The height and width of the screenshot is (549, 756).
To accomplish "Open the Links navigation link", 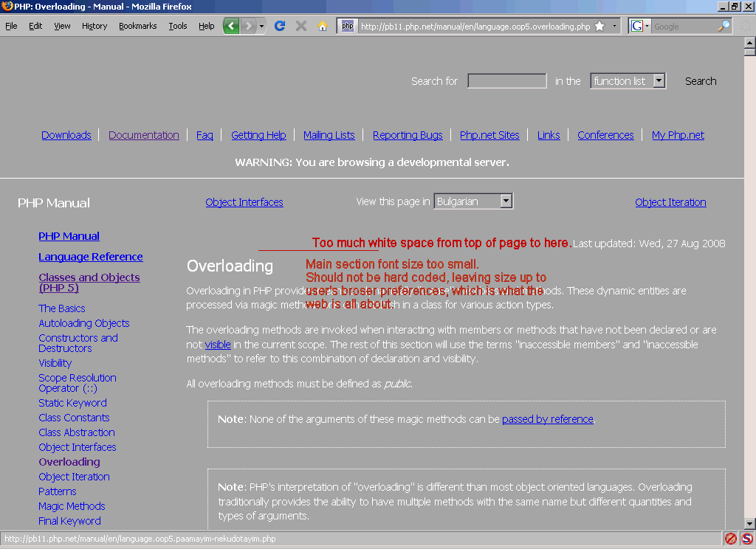I will (549, 135).
